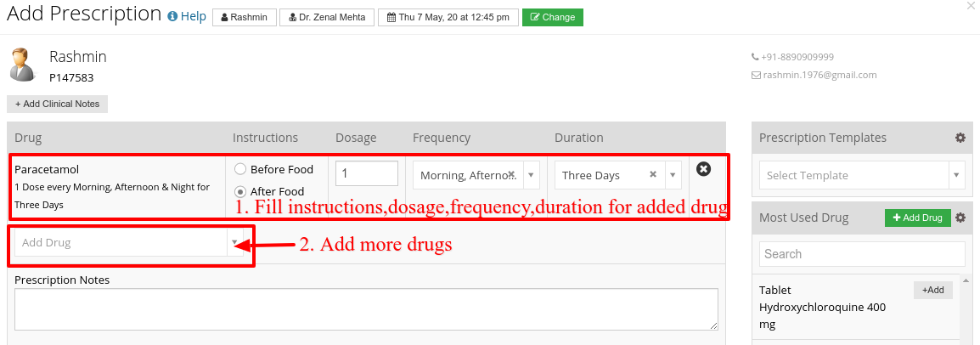Click Add Clinical Notes button
This screenshot has width=980, height=345.
58,104
